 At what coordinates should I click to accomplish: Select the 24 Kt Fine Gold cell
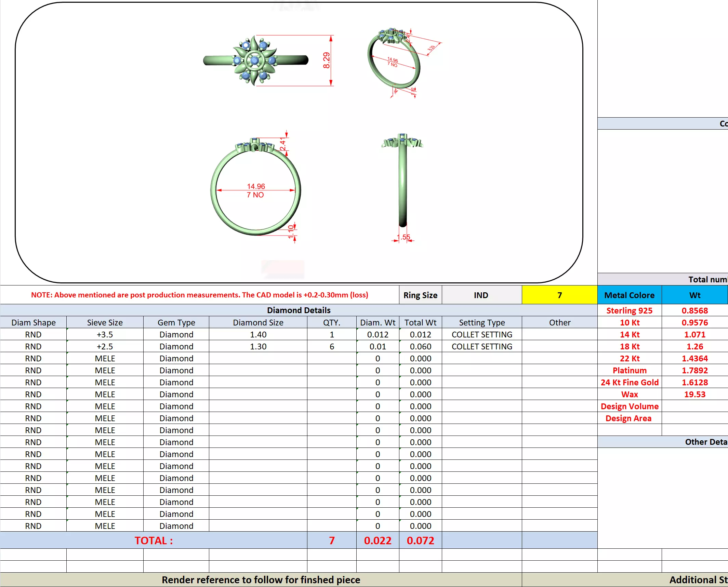[629, 382]
